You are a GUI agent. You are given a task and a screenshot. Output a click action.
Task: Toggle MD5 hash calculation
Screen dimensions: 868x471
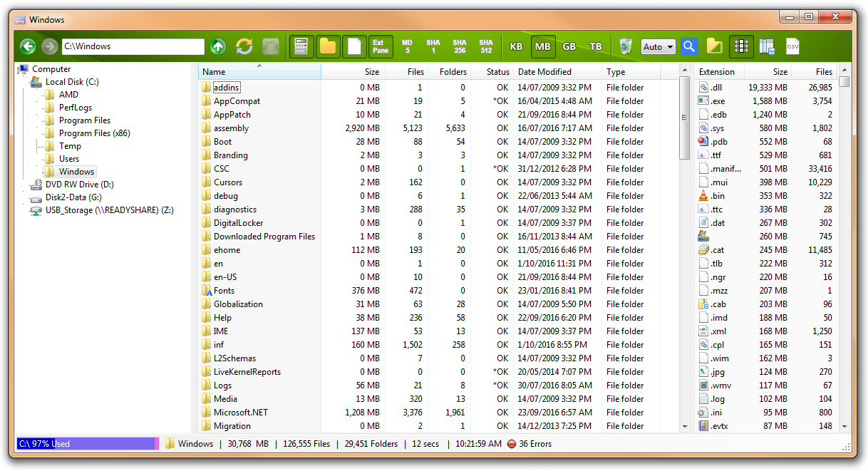pyautogui.click(x=407, y=47)
